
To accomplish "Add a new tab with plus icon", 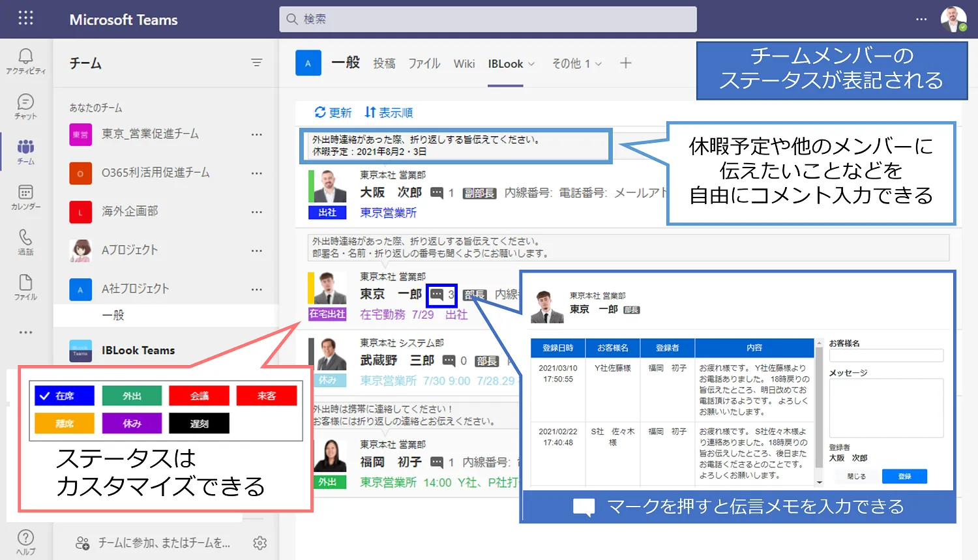I will (625, 63).
